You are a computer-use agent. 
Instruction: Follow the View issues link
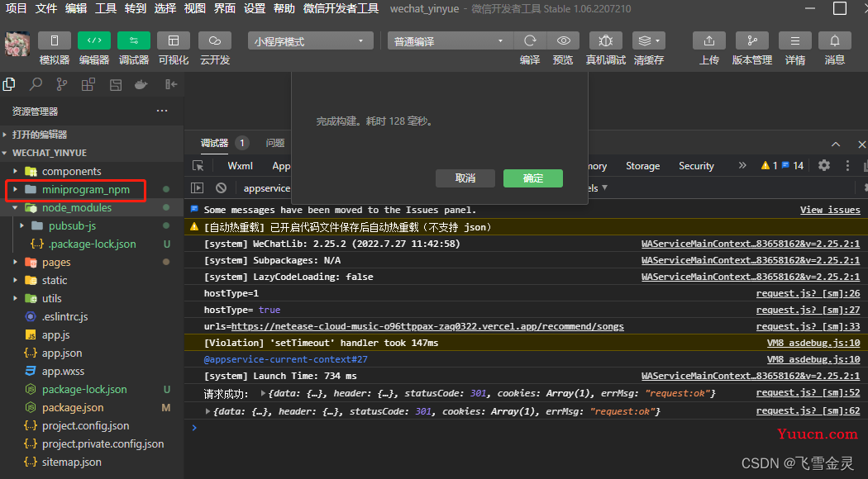pos(830,210)
